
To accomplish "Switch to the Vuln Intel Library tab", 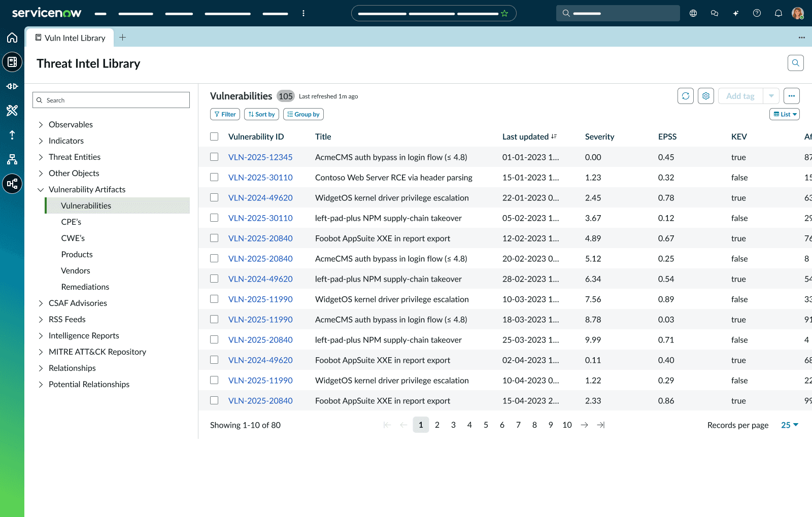I will point(70,38).
